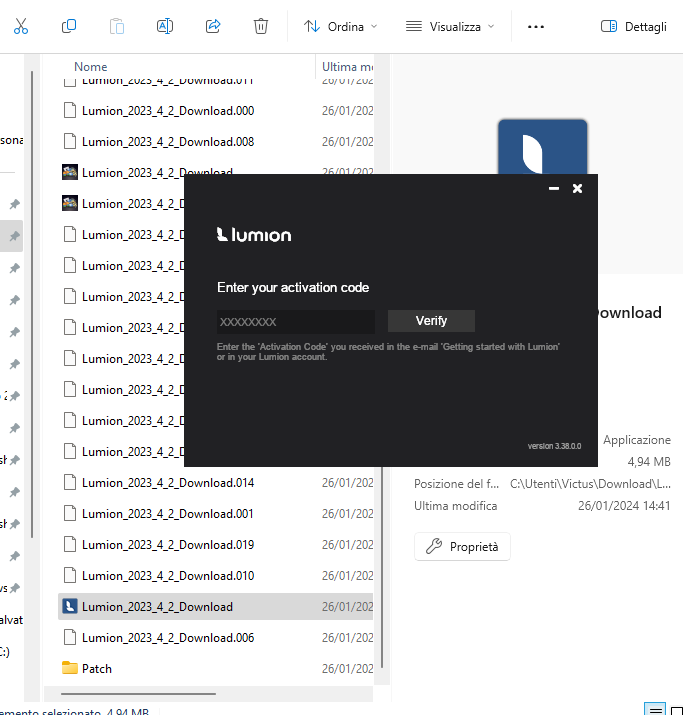683x715 pixels.
Task: Select file Lumion_2023_4_2_Download.019
Action: coord(168,545)
